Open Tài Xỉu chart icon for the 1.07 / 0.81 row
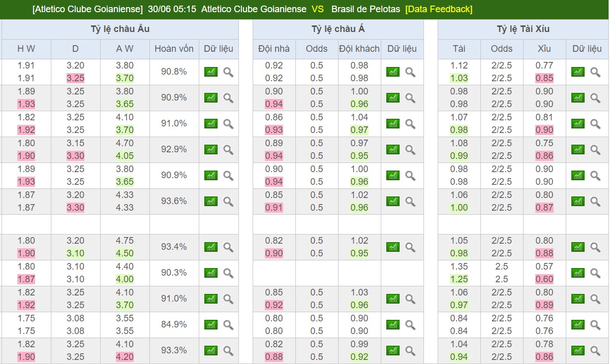 [578, 124]
